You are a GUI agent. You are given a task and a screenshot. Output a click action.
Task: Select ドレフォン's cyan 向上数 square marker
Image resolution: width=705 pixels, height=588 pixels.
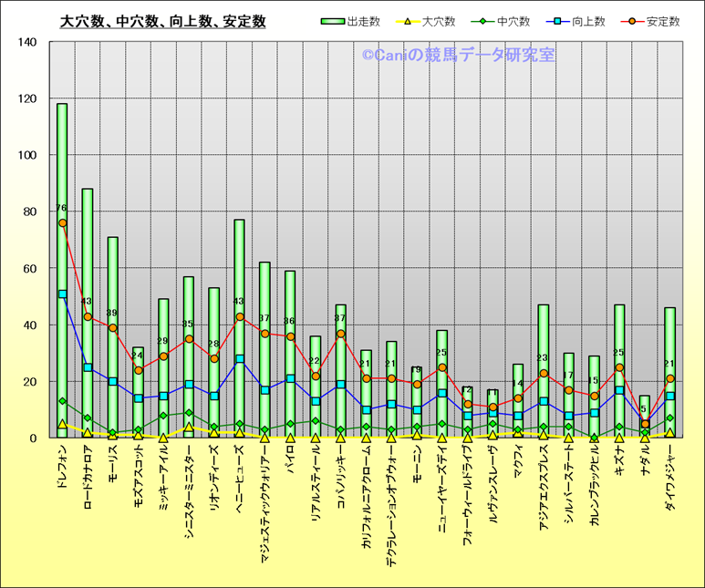62,294
